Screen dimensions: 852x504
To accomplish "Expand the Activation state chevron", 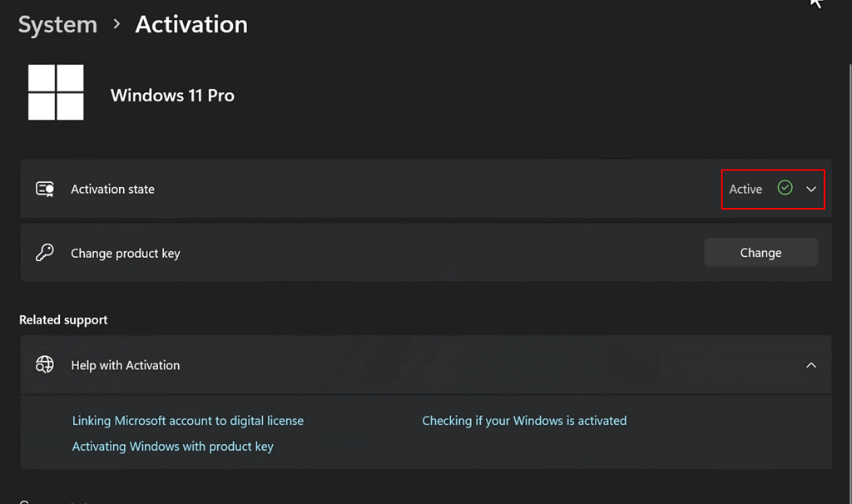I will (811, 190).
